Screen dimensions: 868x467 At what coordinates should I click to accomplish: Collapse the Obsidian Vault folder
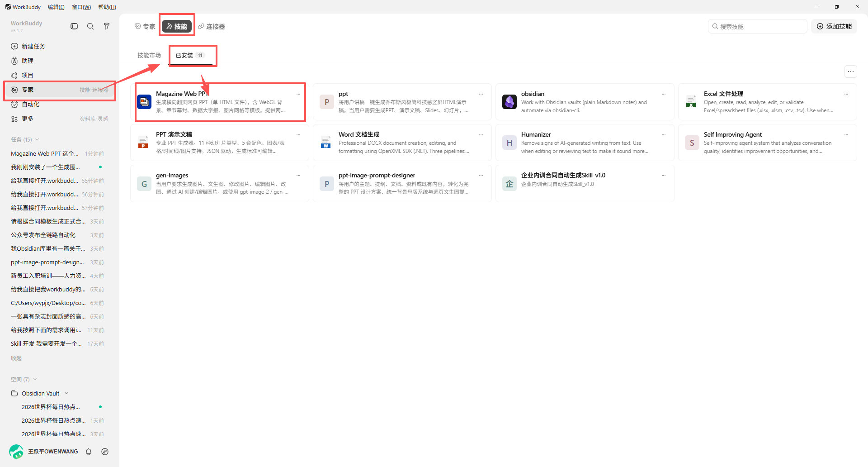point(66,393)
